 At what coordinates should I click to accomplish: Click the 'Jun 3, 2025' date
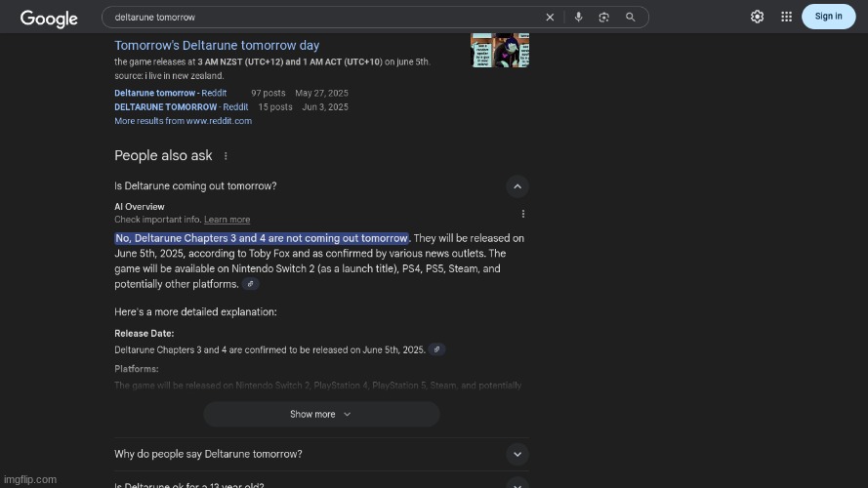click(325, 106)
